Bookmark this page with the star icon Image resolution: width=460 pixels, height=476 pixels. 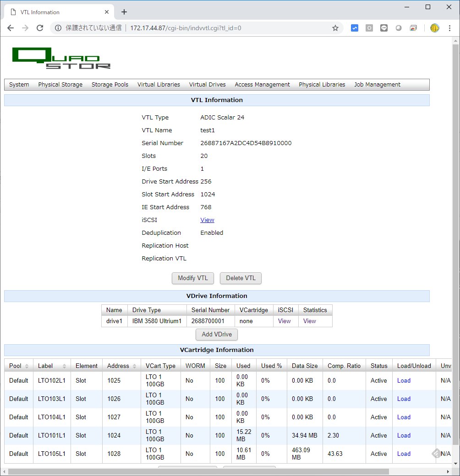click(x=335, y=28)
